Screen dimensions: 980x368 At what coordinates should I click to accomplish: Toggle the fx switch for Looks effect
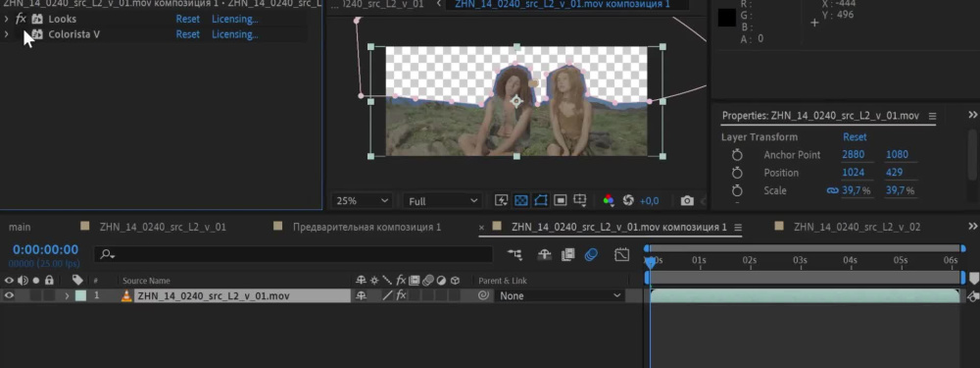(21, 19)
